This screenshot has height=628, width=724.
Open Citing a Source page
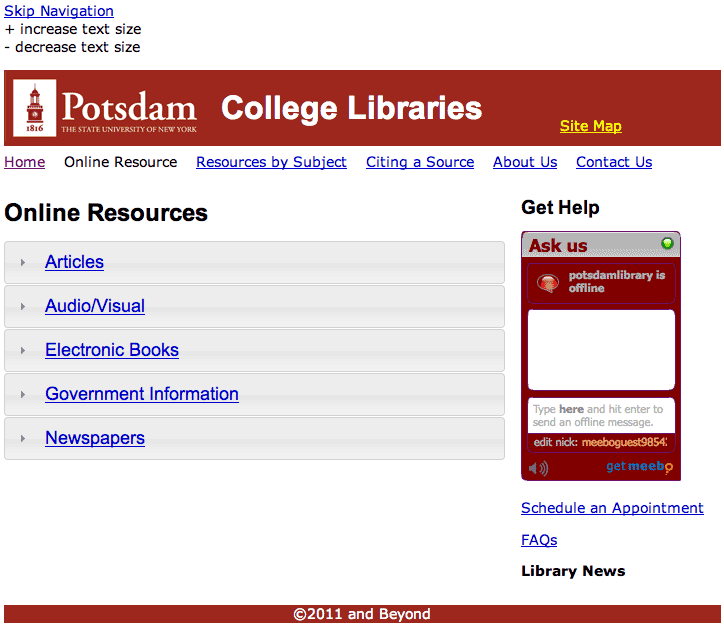point(420,162)
